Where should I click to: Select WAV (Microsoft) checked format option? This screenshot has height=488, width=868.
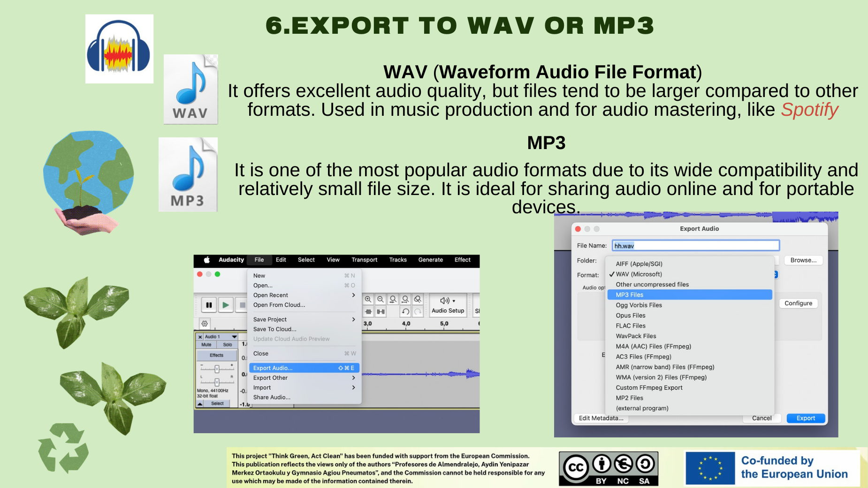click(639, 274)
